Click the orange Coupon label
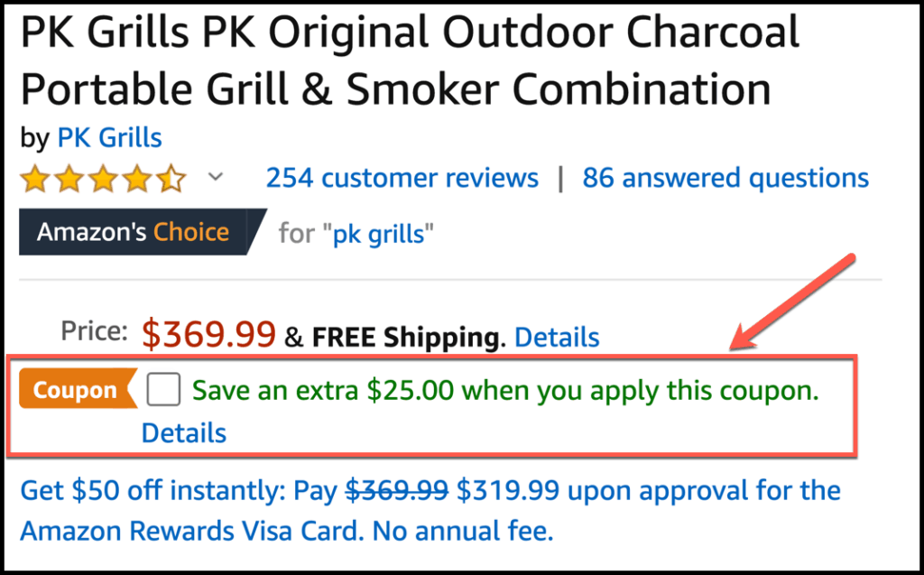924x575 pixels. [x=77, y=389]
